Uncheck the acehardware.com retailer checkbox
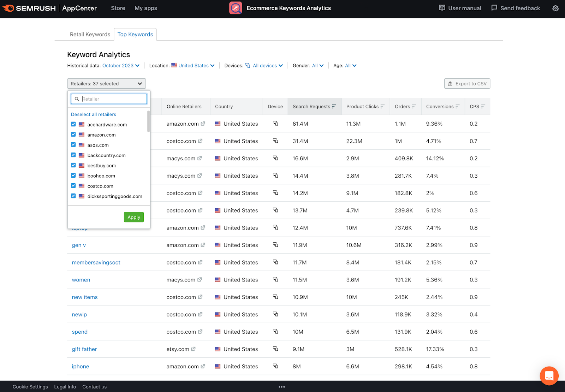Image resolution: width=565 pixels, height=392 pixels. [x=73, y=124]
